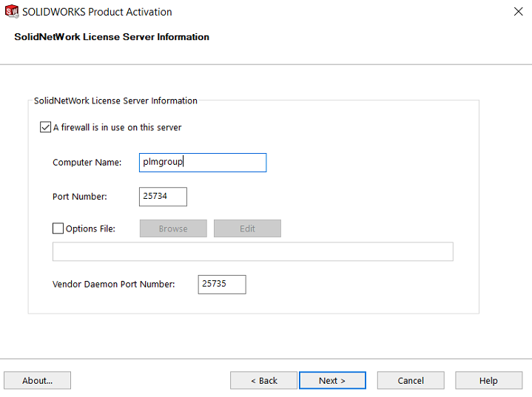Proceed with the Next button

[332, 381]
